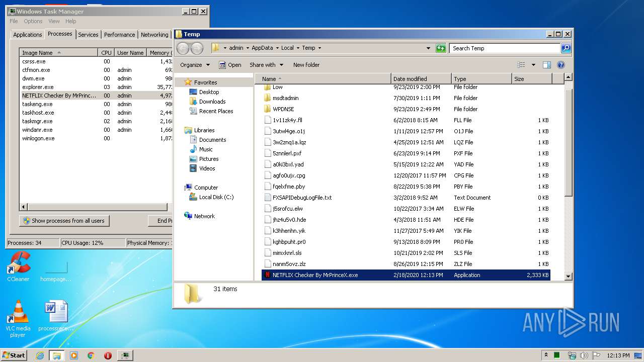The height and width of the screenshot is (362, 644).
Task: Open VLC media player desktop shortcut
Action: pos(18,319)
